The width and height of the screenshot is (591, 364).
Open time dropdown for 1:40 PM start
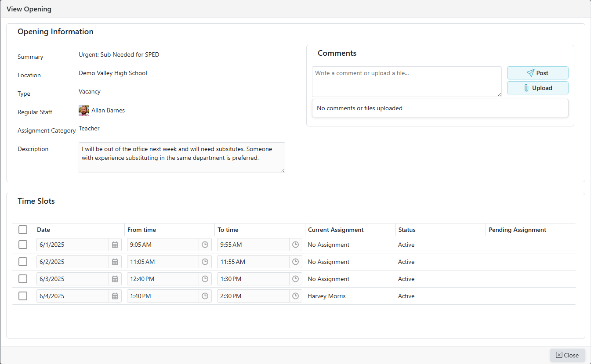205,296
